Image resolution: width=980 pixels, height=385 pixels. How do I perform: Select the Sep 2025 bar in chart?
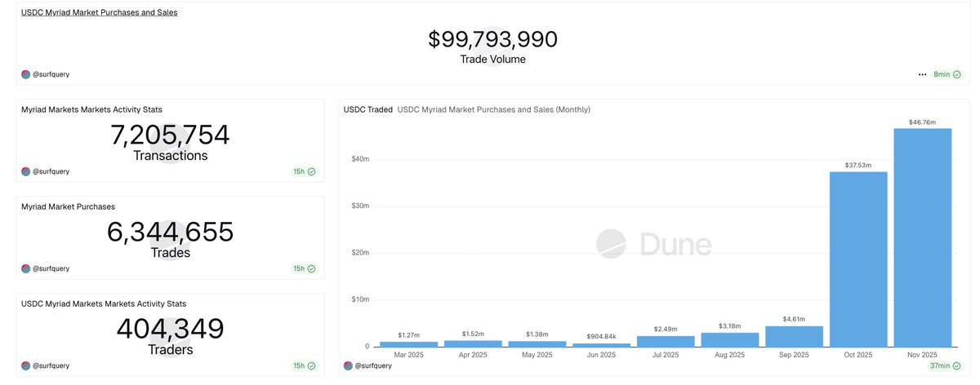pos(795,336)
